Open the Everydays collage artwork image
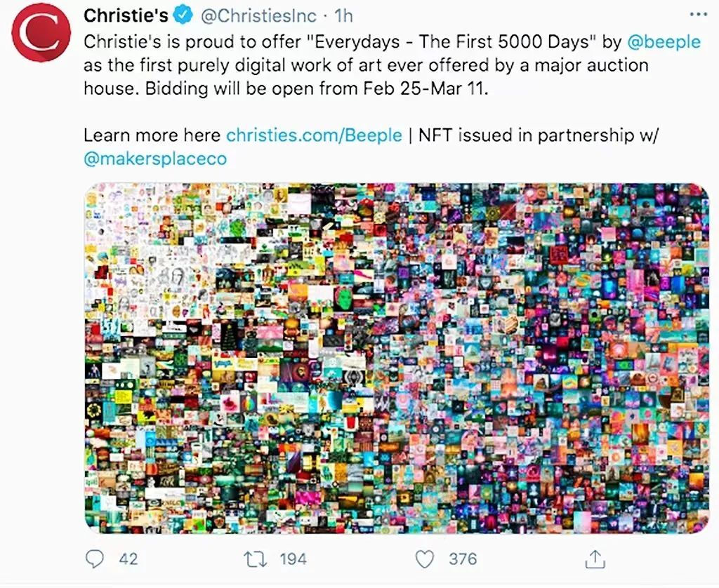The height and width of the screenshot is (588, 719). 397,358
